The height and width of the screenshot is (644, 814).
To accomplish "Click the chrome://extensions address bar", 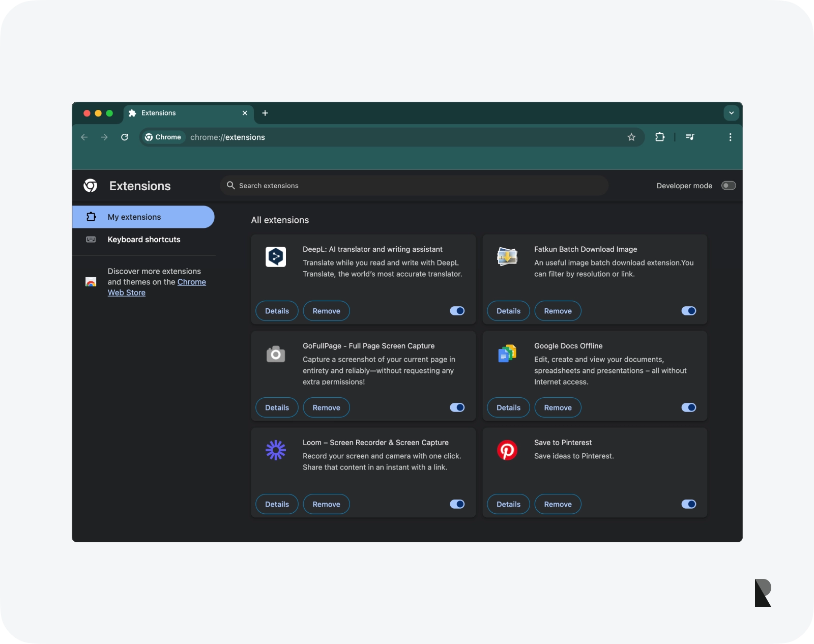I will point(392,137).
